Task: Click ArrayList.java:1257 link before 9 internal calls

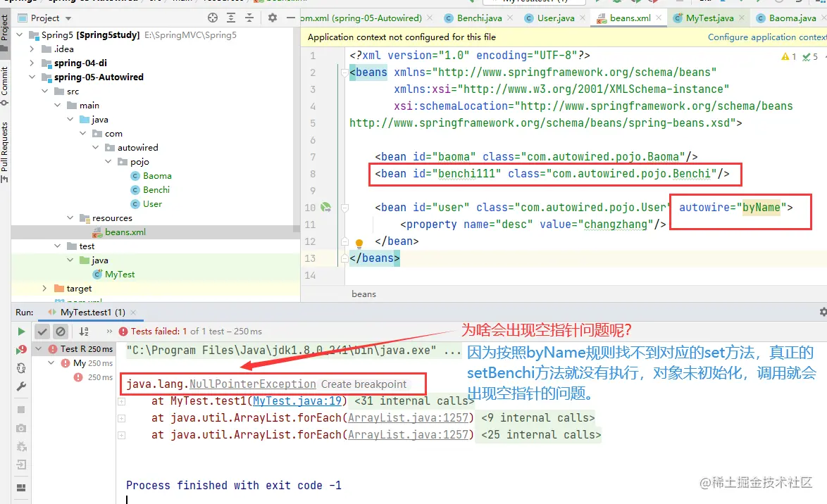Action: pyautogui.click(x=409, y=418)
